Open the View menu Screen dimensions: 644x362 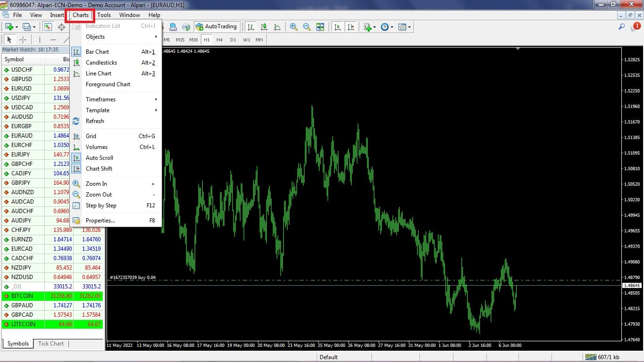click(x=36, y=15)
